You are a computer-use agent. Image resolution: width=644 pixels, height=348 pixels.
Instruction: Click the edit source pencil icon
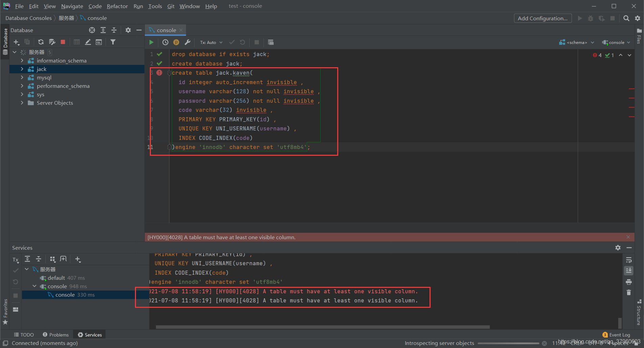pos(88,42)
